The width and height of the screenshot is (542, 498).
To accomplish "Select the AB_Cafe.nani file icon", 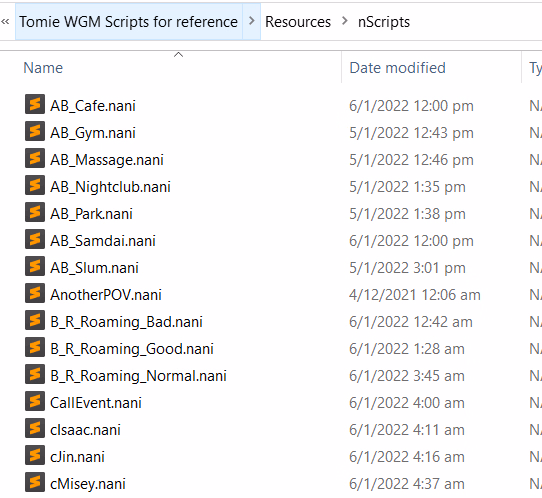I will [x=35, y=104].
